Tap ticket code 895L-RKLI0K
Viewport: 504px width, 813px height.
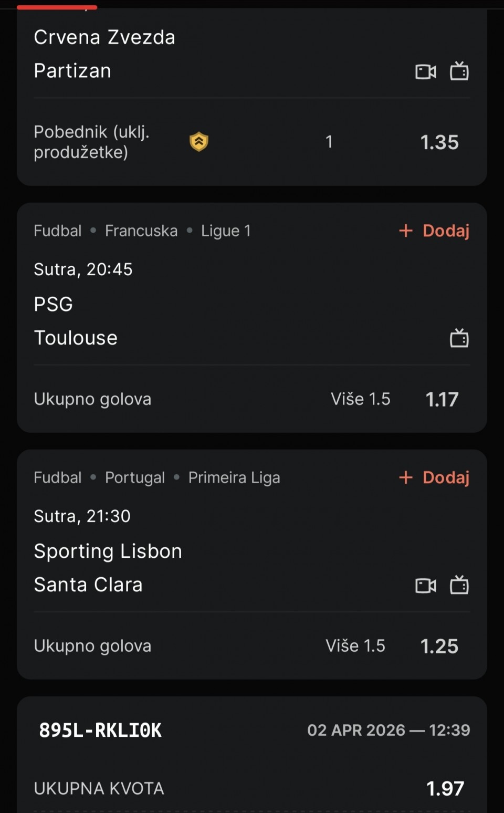point(100,731)
